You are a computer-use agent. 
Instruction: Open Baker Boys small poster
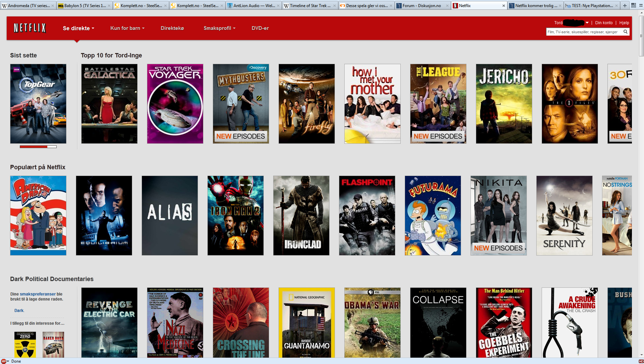tap(53, 345)
